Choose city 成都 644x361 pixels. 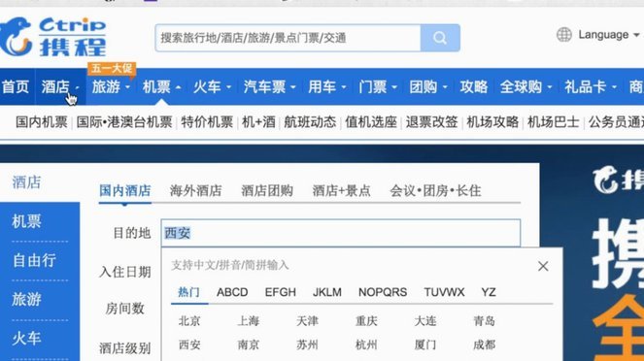(x=485, y=345)
